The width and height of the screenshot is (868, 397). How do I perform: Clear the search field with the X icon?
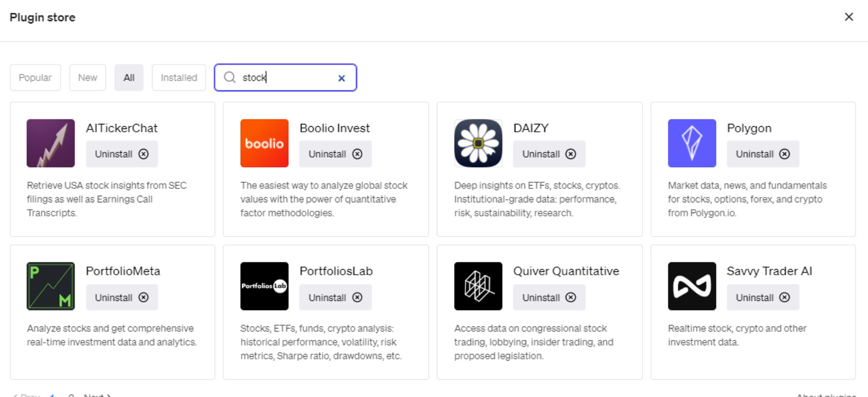pyautogui.click(x=341, y=79)
